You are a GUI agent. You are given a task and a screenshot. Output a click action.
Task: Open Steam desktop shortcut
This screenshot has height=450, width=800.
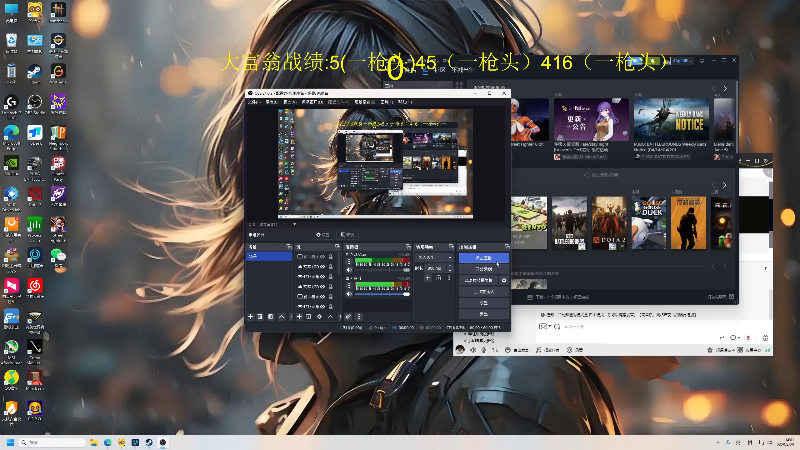tap(35, 73)
